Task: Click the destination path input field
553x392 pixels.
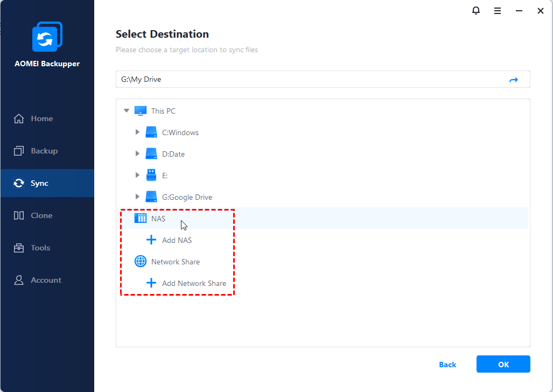Action: click(x=307, y=80)
